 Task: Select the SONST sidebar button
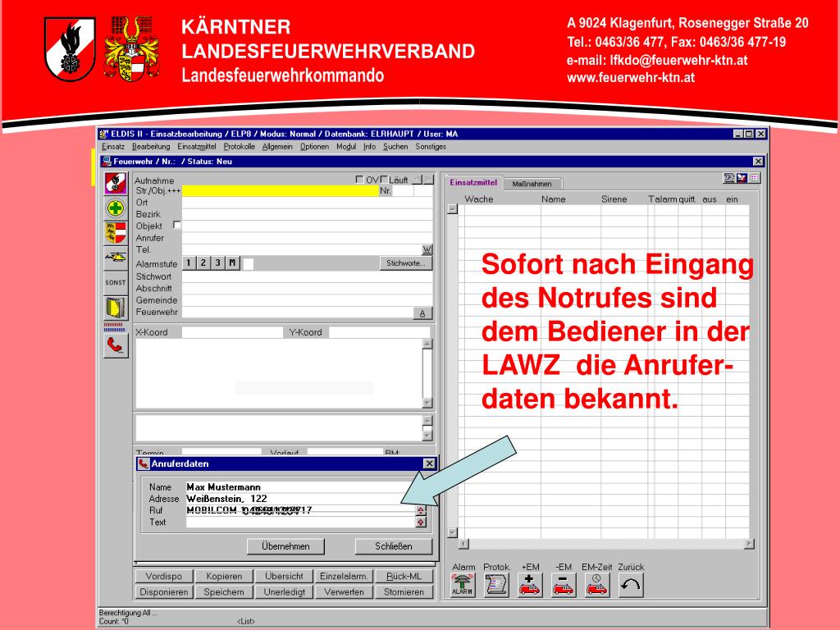(x=115, y=282)
